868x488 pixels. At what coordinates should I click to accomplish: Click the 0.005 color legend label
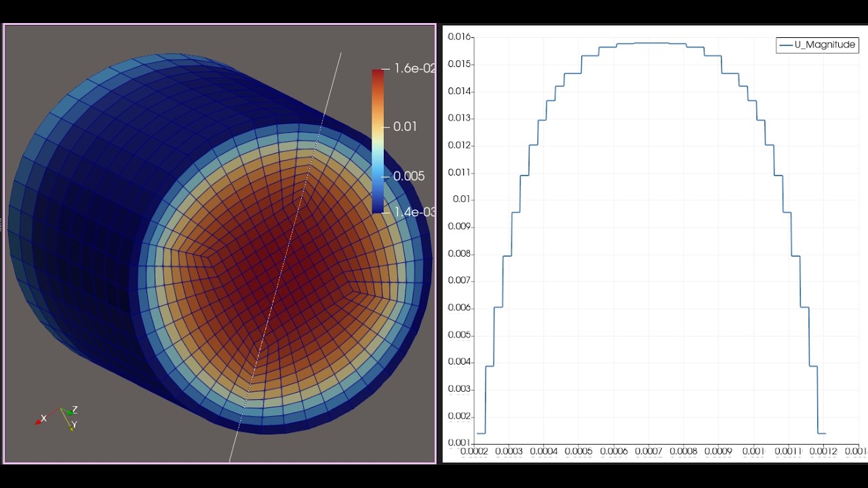[x=409, y=176]
